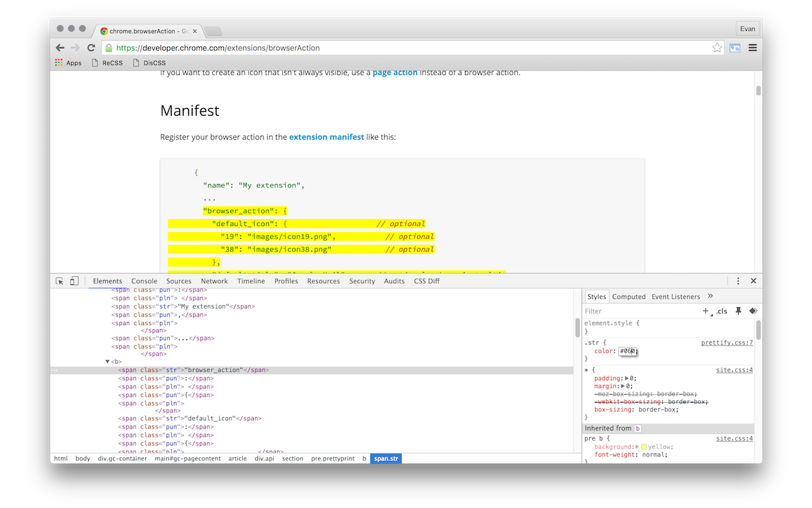Click the page vertical scrollbar thumb
The image size is (812, 508).
click(759, 90)
